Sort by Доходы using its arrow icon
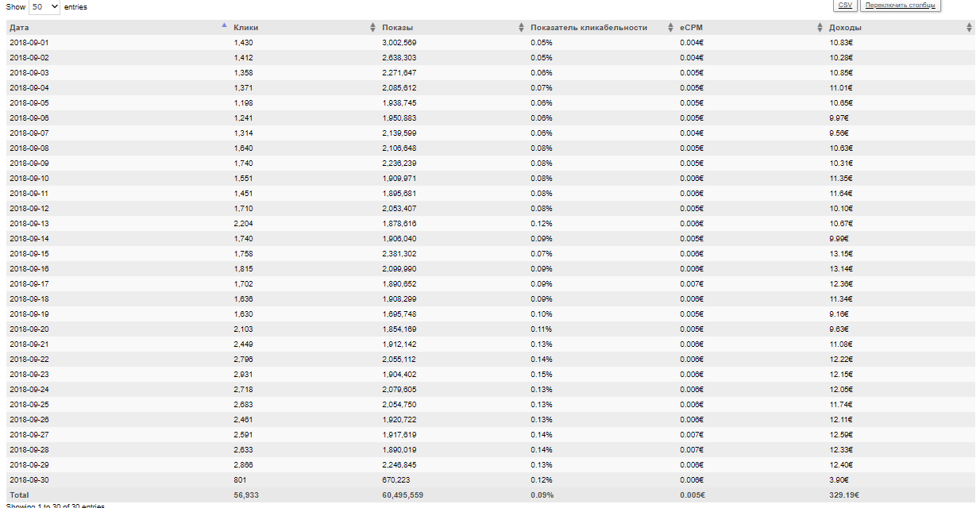The width and height of the screenshot is (980, 508). point(969,28)
